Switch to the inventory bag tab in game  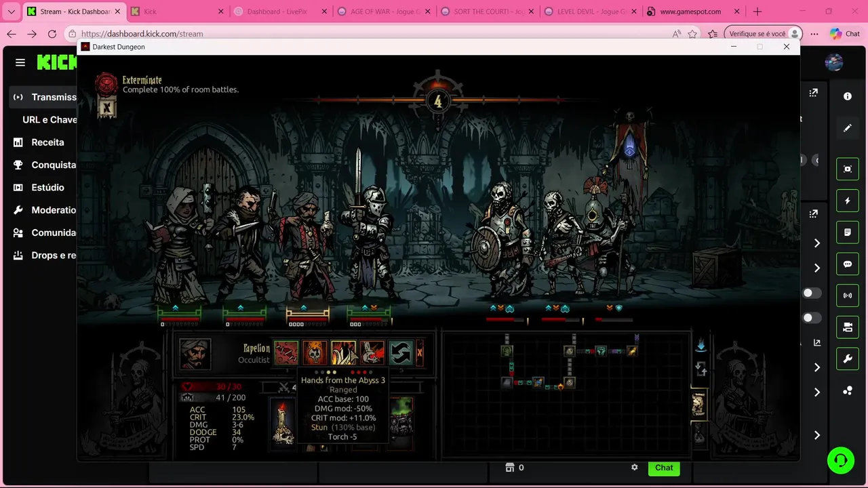(x=698, y=433)
